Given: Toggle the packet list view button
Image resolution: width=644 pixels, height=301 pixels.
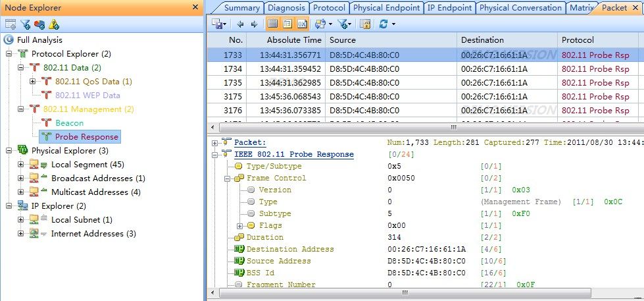Looking at the screenshot, I should [x=273, y=24].
